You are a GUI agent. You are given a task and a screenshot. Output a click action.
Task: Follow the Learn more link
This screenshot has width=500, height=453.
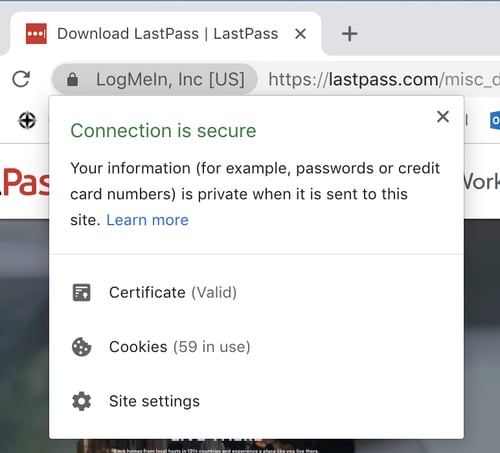pyautogui.click(x=147, y=220)
